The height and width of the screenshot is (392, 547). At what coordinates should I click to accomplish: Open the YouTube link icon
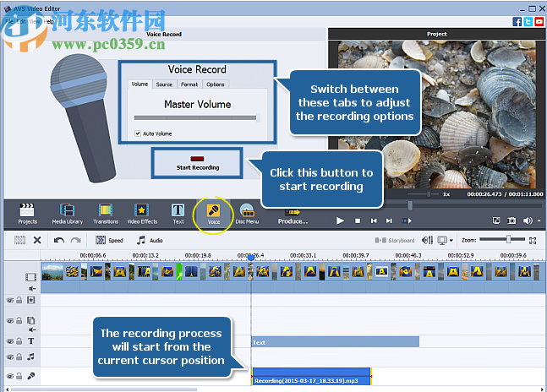coord(539,22)
